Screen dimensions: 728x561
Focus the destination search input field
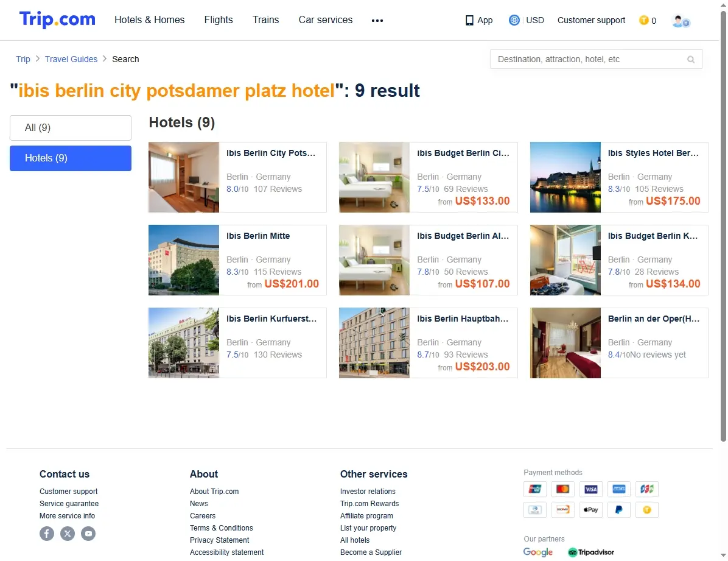tap(596, 60)
